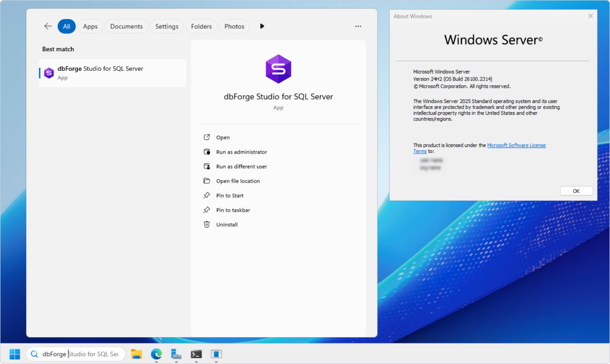Click the Run as different user icon
Viewport: 610px width, 364px height.
(x=207, y=166)
